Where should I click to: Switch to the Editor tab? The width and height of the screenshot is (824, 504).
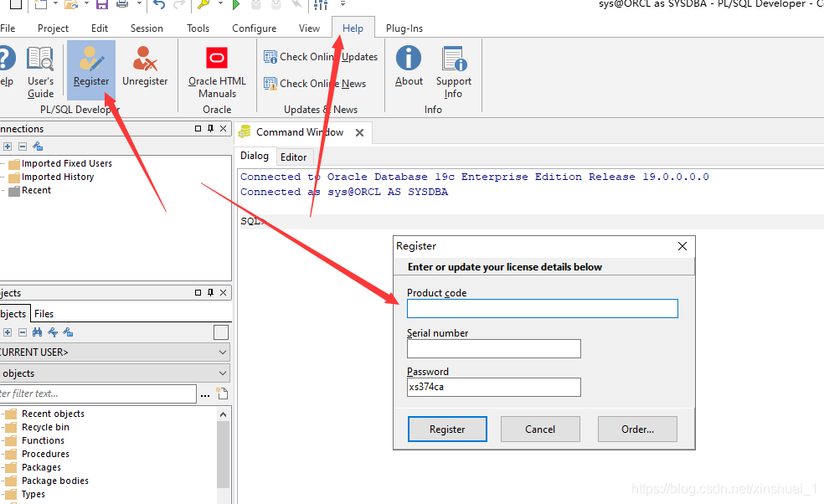(293, 157)
